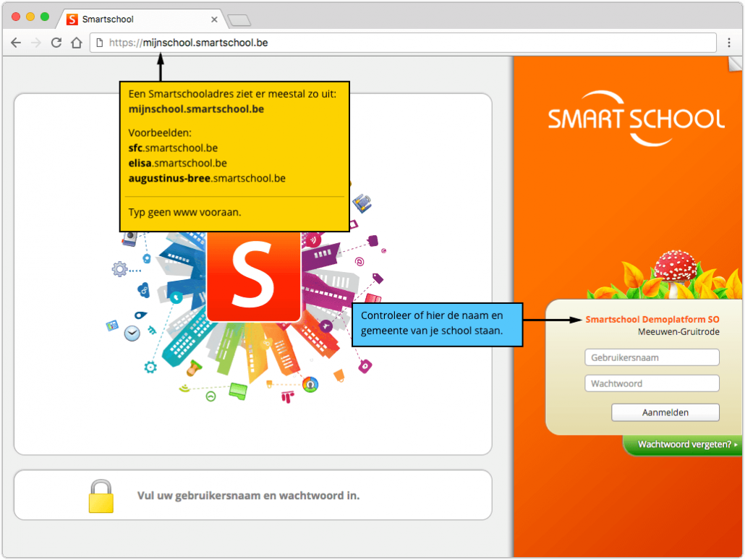Click the page security icon in the address bar

tap(99, 43)
